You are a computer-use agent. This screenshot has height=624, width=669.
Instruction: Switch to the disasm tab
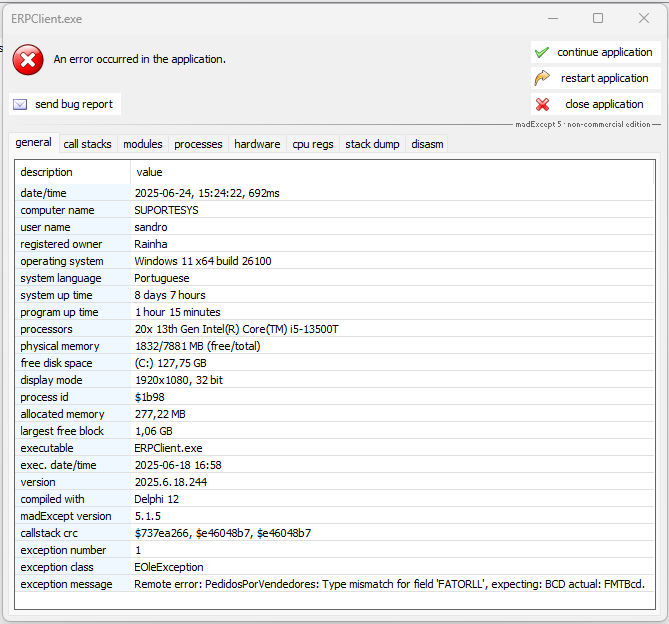pos(427,144)
